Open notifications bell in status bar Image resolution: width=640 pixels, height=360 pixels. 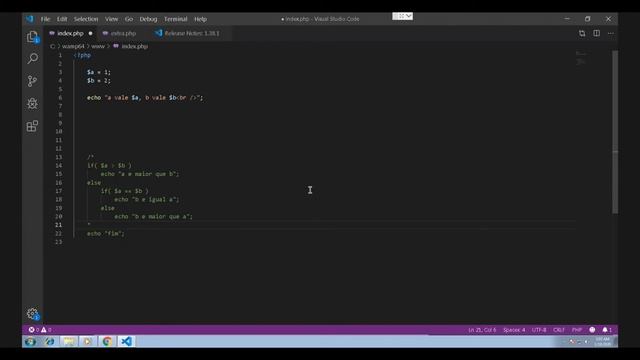click(605, 329)
